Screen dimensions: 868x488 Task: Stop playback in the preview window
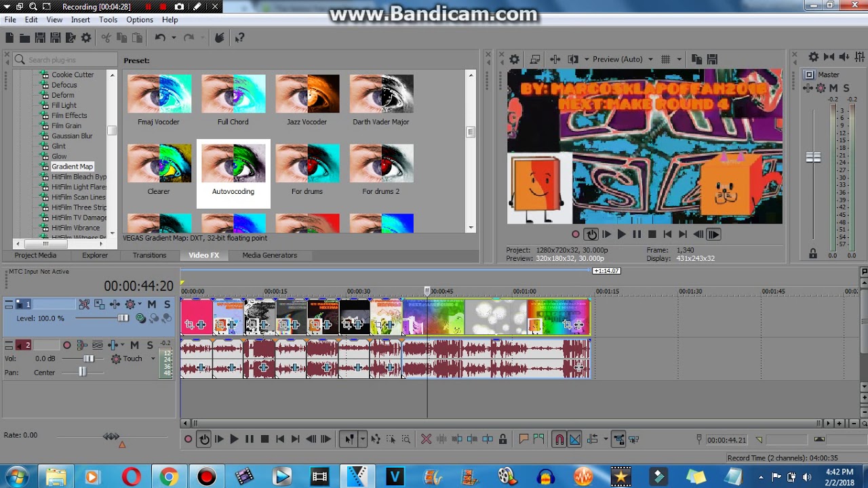point(652,235)
